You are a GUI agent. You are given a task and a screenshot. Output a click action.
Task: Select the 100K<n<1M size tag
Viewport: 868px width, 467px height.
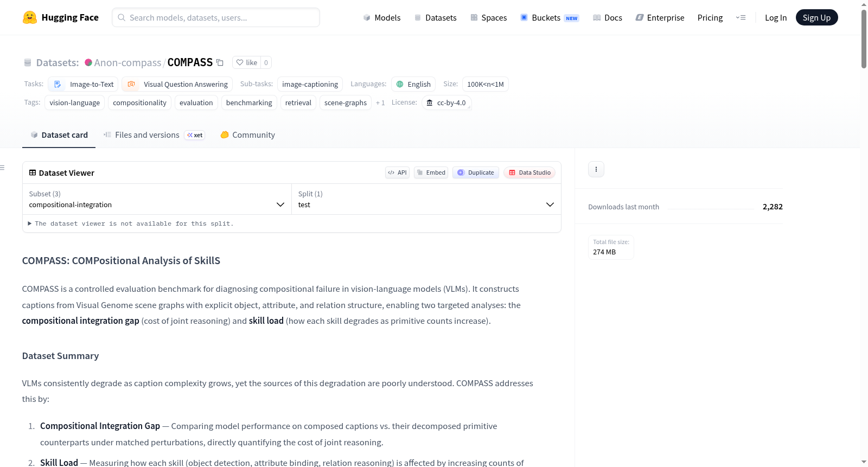pyautogui.click(x=486, y=84)
